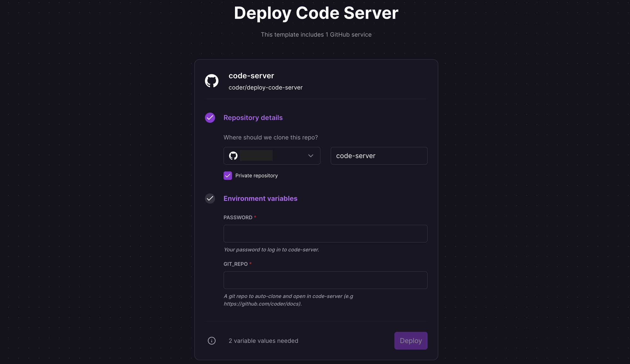Click the GitHub logo beside code-server heading
630x364 pixels.
(211, 81)
